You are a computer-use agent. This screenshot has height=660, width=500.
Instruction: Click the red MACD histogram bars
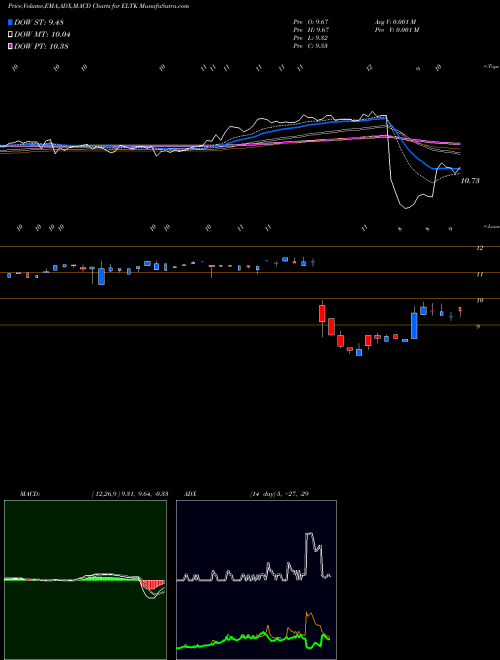pyautogui.click(x=152, y=585)
